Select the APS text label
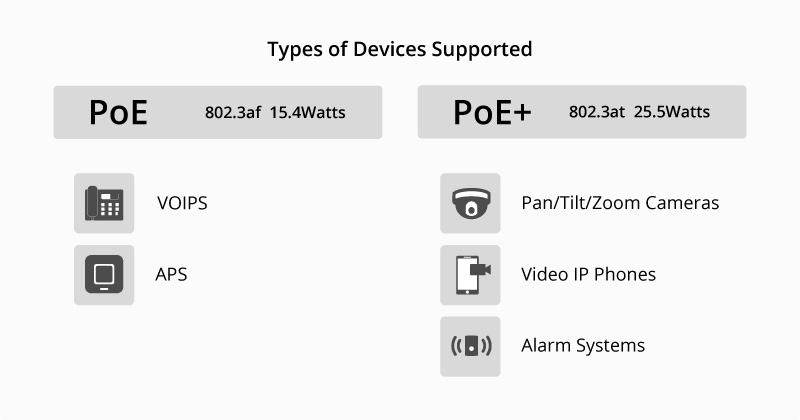The image size is (800, 420). click(171, 274)
